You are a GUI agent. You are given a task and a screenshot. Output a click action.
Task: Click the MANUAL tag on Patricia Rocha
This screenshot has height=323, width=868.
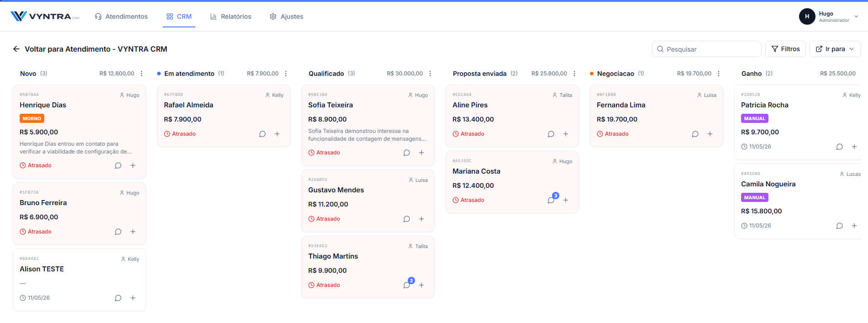[755, 118]
